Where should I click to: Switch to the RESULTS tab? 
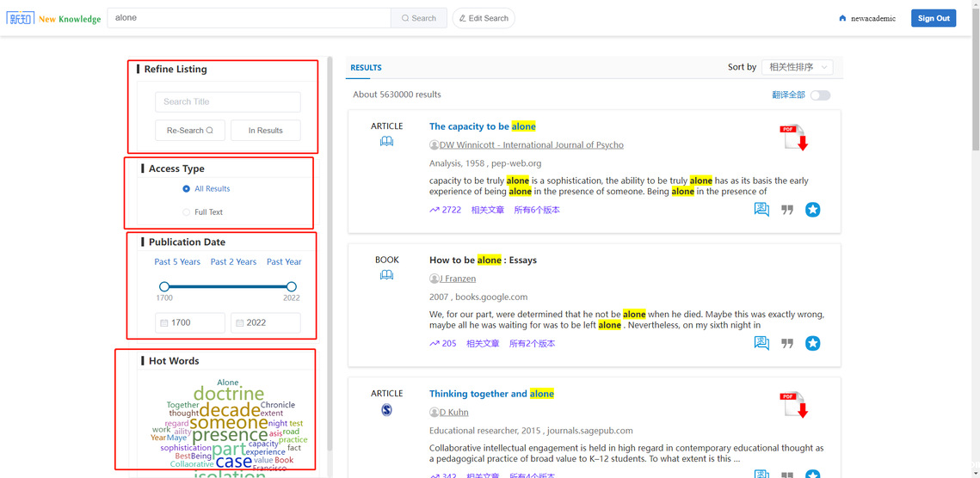coord(366,68)
